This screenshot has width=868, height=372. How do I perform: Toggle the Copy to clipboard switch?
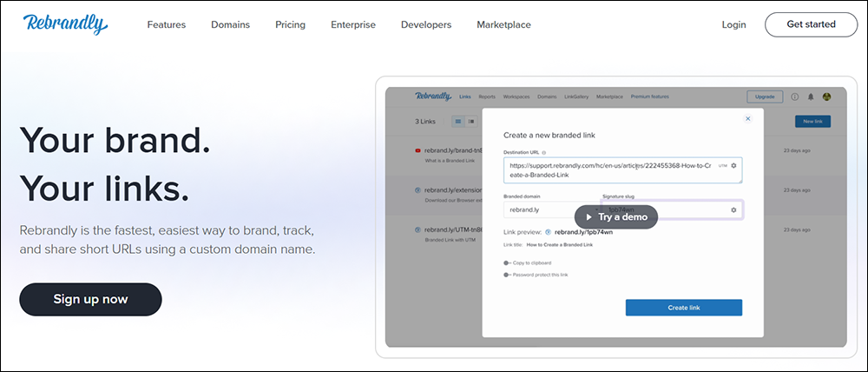(507, 262)
